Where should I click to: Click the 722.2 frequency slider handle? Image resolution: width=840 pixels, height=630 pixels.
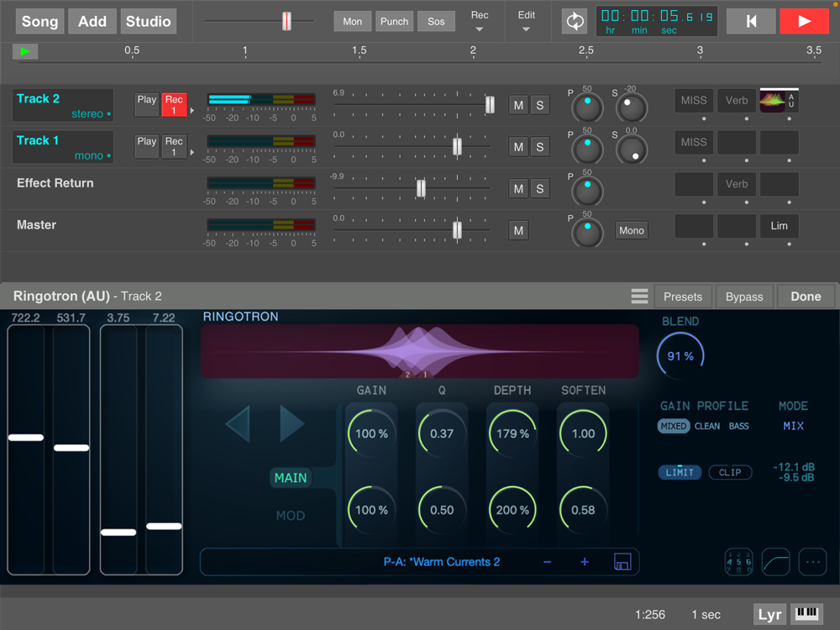26,437
